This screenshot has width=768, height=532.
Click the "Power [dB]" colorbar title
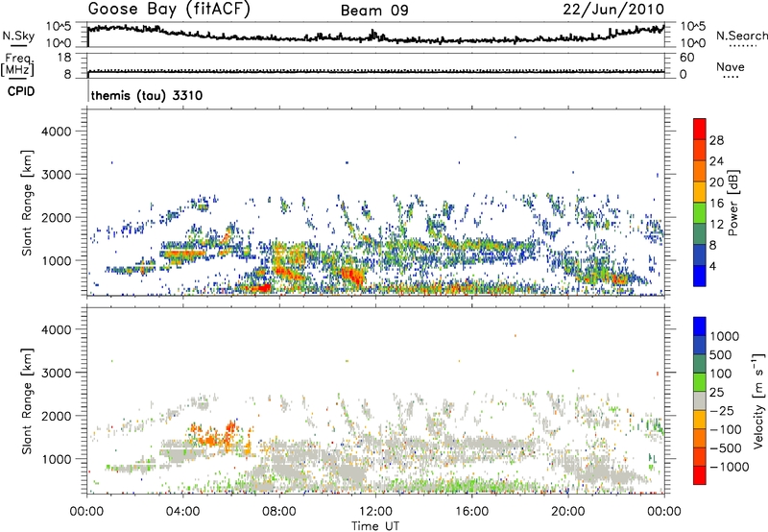(733, 203)
